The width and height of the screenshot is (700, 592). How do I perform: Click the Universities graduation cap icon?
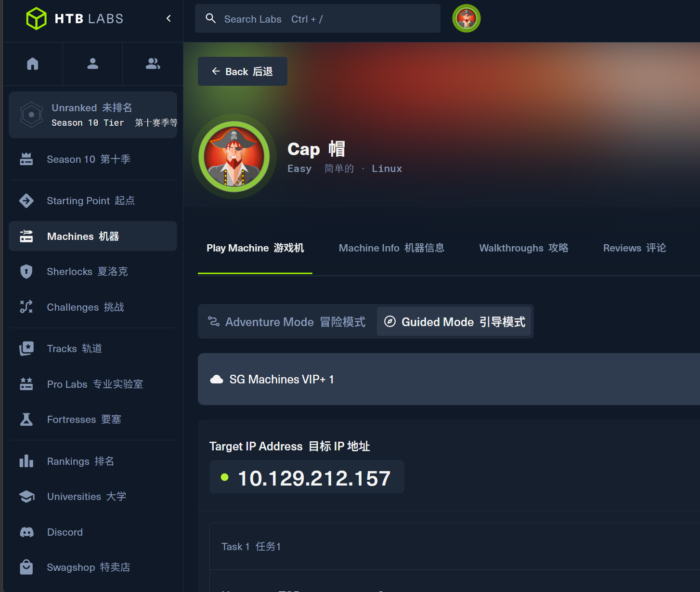26,497
